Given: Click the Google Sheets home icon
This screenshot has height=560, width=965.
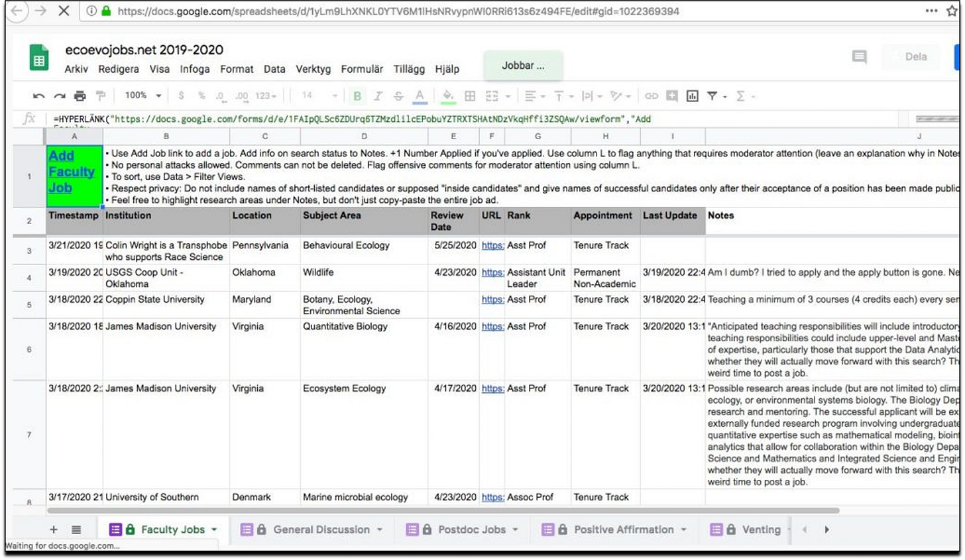Looking at the screenshot, I should click(x=39, y=58).
